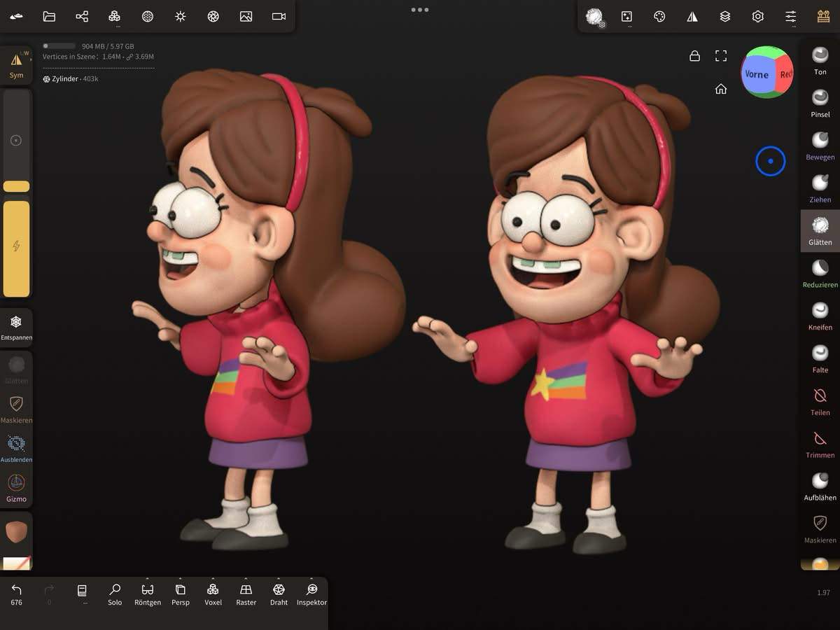The image size is (840, 630).
Task: Open the painting palette menu
Action: tap(659, 16)
